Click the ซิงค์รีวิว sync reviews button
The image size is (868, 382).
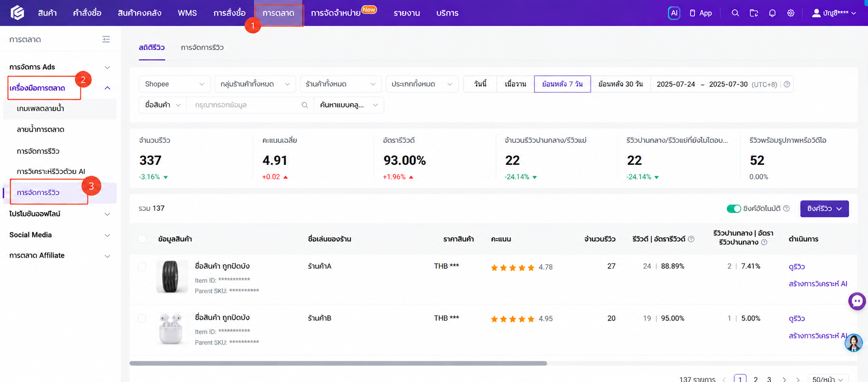coord(824,208)
